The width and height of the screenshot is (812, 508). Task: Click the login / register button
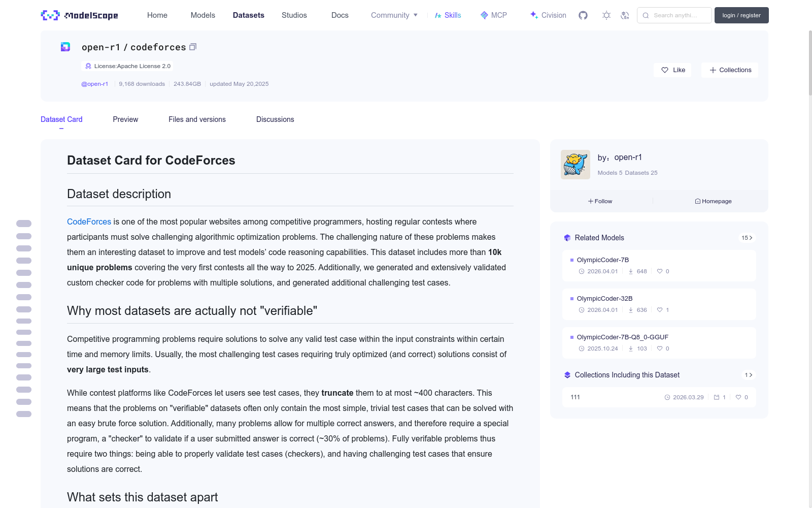point(741,15)
